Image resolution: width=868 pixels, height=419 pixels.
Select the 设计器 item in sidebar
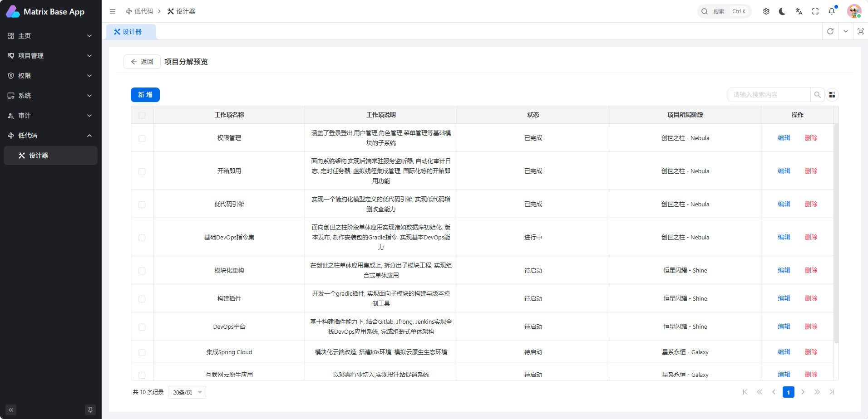pyautogui.click(x=50, y=156)
